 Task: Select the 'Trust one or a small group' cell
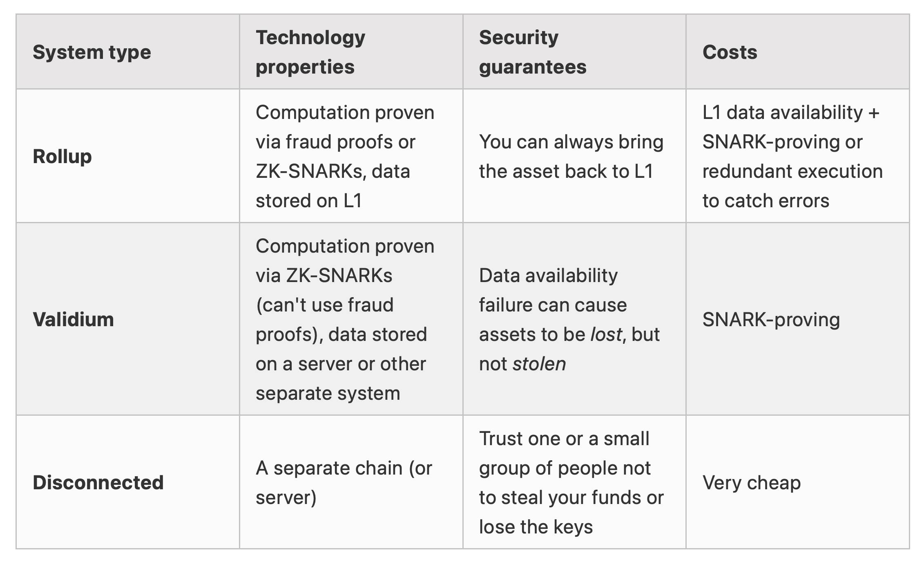(x=574, y=482)
